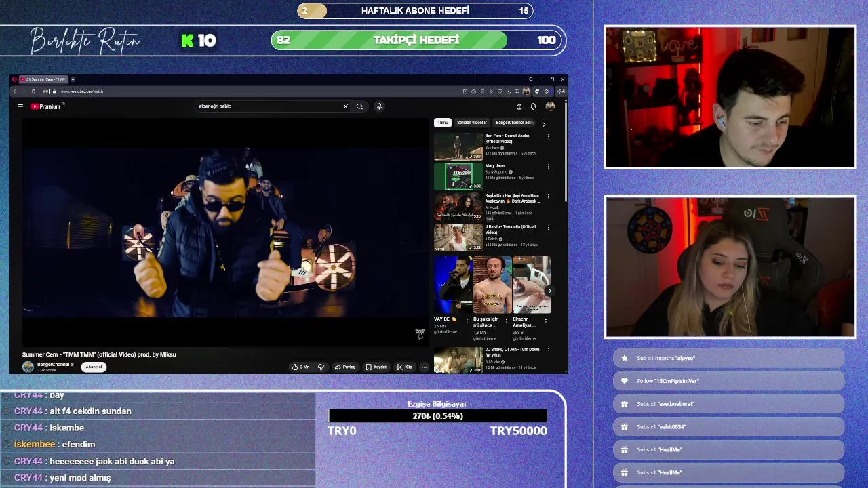This screenshot has height=488, width=868.
Task: Click the Abone ol subscribe button
Action: 94,367
